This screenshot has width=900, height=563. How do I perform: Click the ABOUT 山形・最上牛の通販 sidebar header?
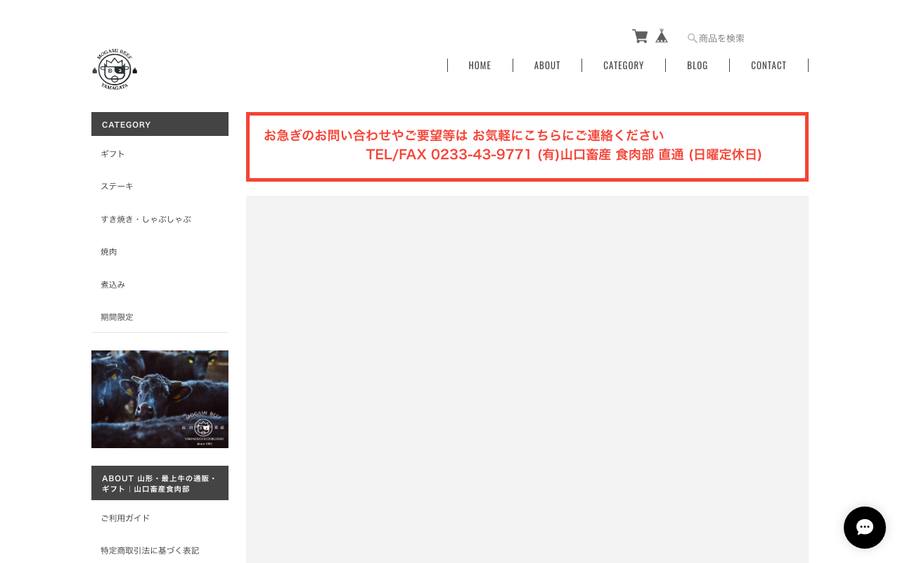[x=160, y=483]
